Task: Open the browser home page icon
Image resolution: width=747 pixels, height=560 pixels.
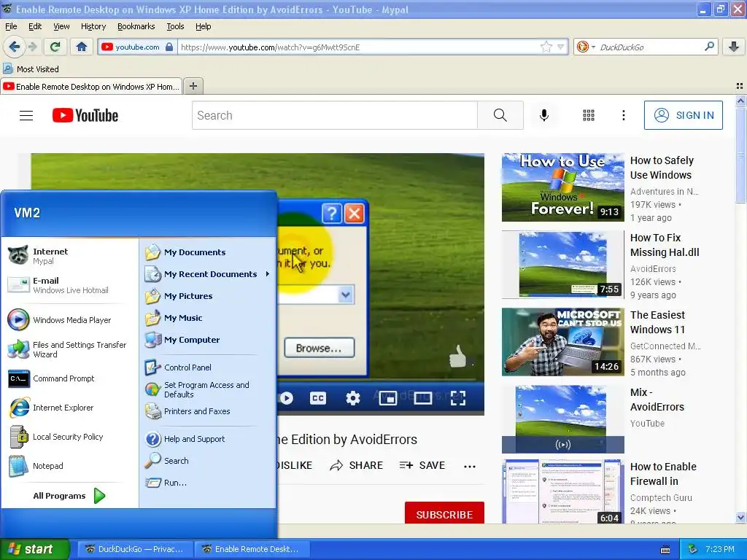Action: (x=82, y=47)
